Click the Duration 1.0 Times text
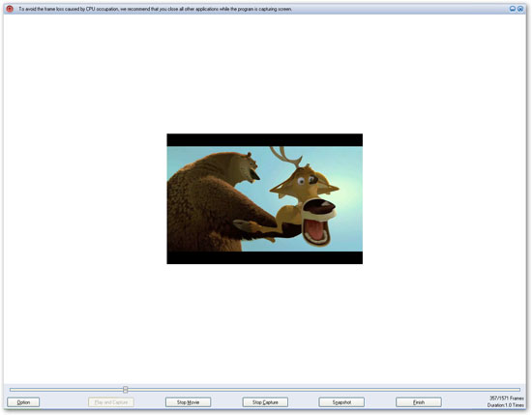 [x=506, y=405]
